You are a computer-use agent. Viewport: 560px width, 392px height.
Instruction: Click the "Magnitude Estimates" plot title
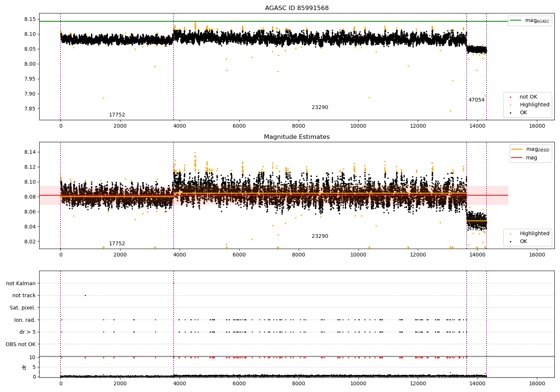[297, 137]
